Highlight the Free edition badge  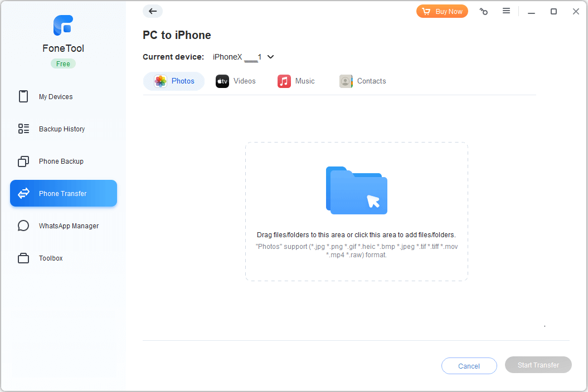[63, 63]
